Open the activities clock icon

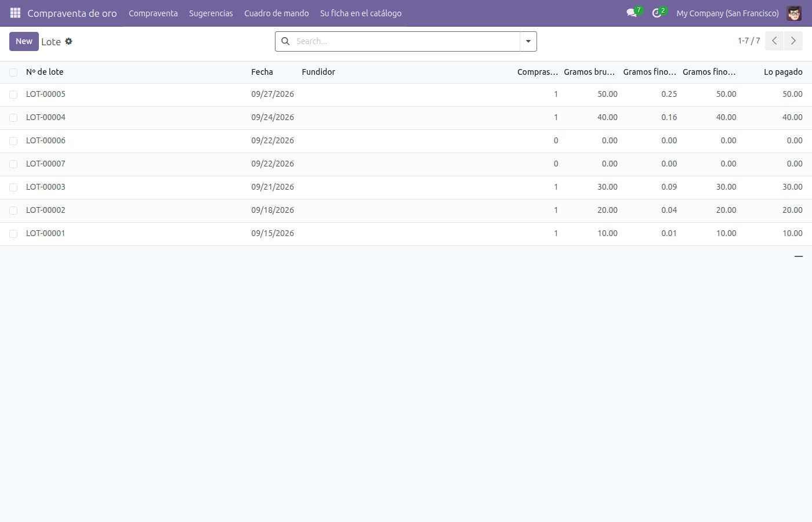point(657,13)
